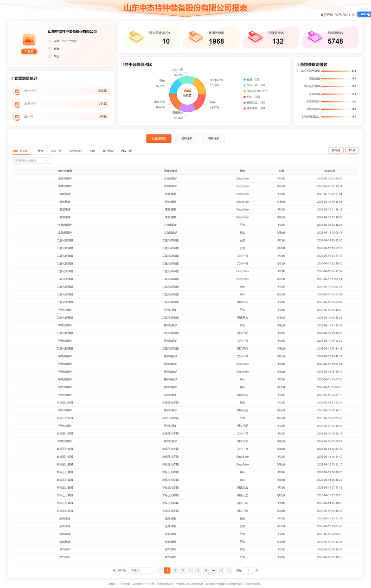Click the 来源 column header
Screen dimensions: 371x588
click(x=281, y=171)
